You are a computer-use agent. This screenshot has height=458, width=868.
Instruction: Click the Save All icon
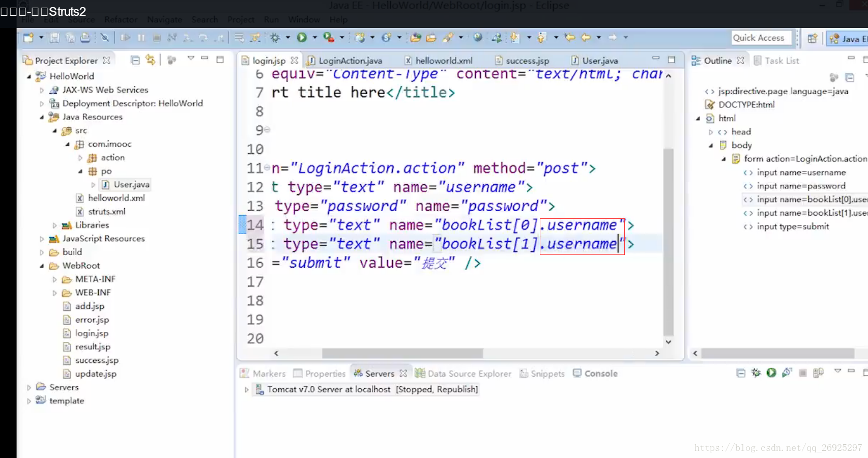coord(70,37)
